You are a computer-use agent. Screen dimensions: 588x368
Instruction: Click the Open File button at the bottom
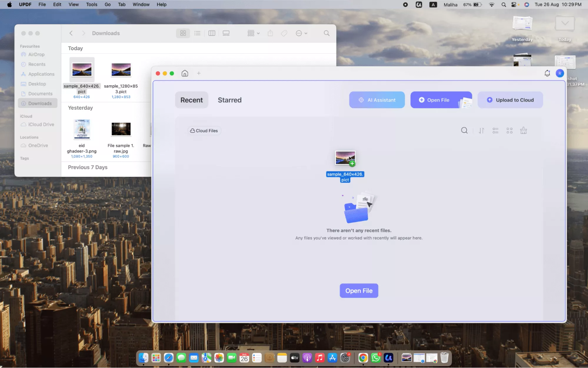coord(359,291)
